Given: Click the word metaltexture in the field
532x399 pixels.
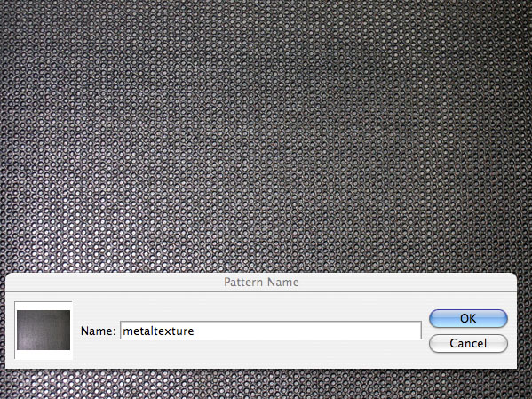Looking at the screenshot, I should tap(158, 331).
